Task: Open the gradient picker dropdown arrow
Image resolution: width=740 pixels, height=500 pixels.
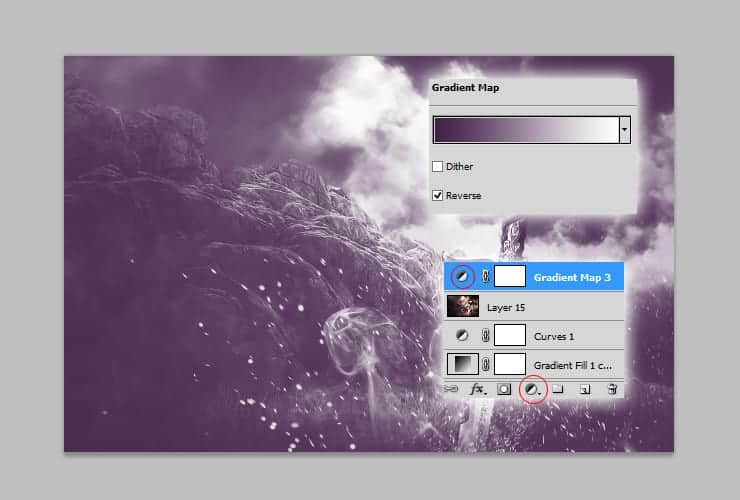Action: [x=625, y=129]
